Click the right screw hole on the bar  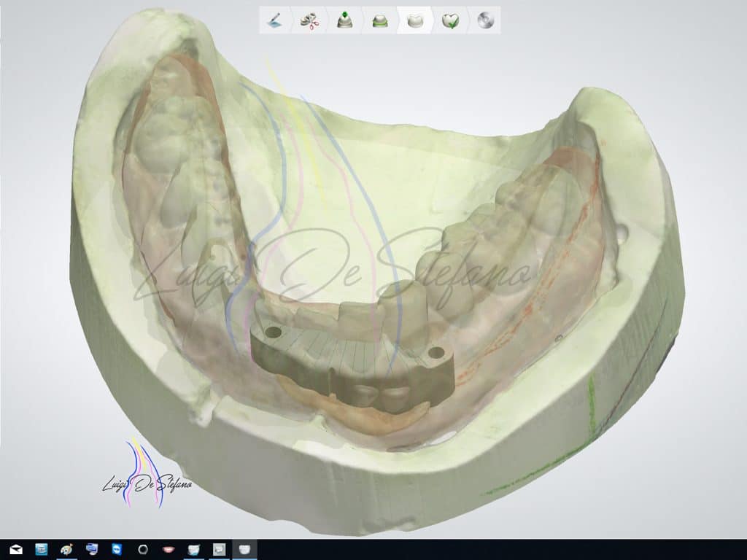(x=436, y=353)
